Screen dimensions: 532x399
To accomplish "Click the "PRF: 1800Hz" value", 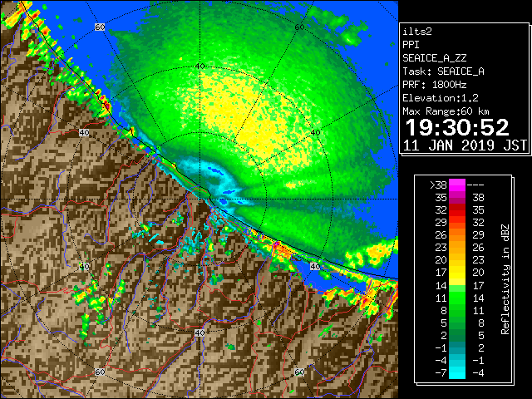I will [434, 85].
